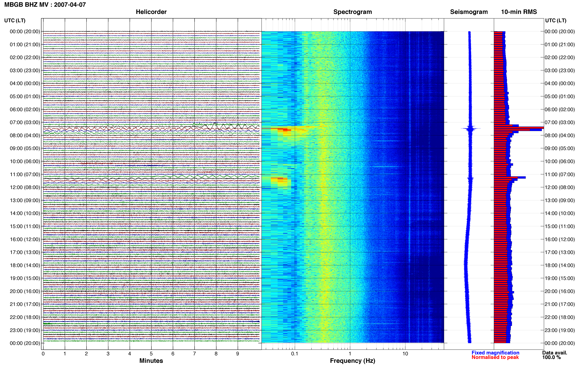Select the Minutes axis label

[x=151, y=361]
